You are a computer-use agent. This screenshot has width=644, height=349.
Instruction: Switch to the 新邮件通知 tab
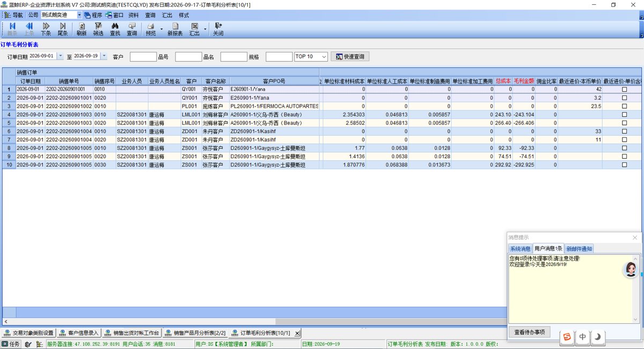tap(579, 249)
